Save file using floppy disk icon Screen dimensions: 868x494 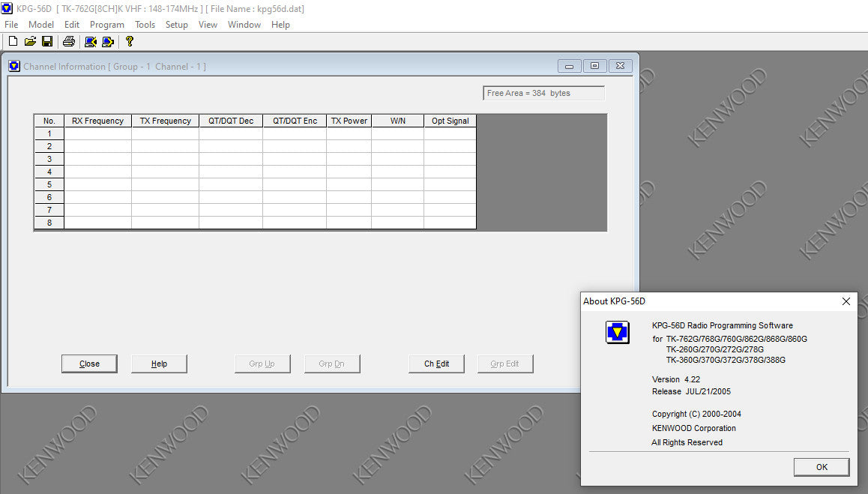tap(47, 41)
